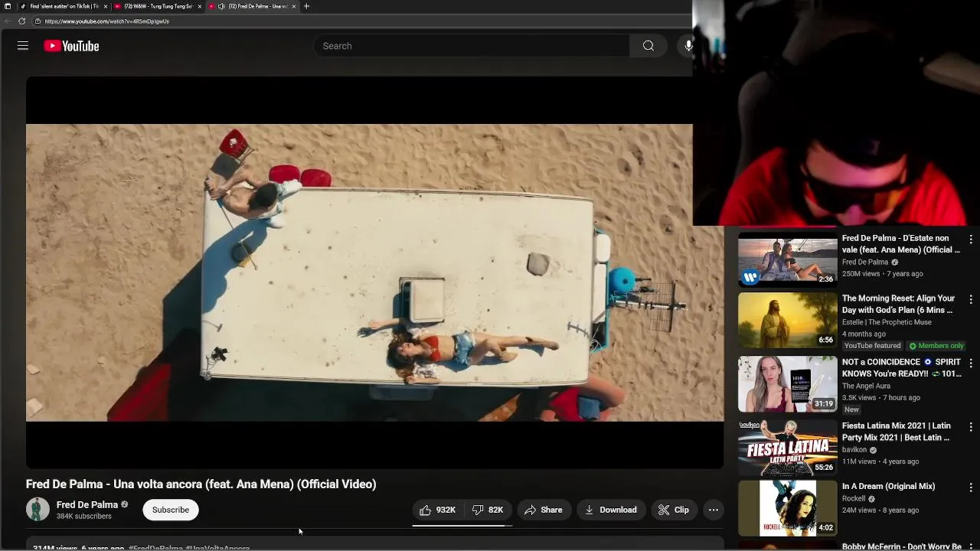Open options menu for The Morning Reset video
980x551 pixels.
pos(971,299)
